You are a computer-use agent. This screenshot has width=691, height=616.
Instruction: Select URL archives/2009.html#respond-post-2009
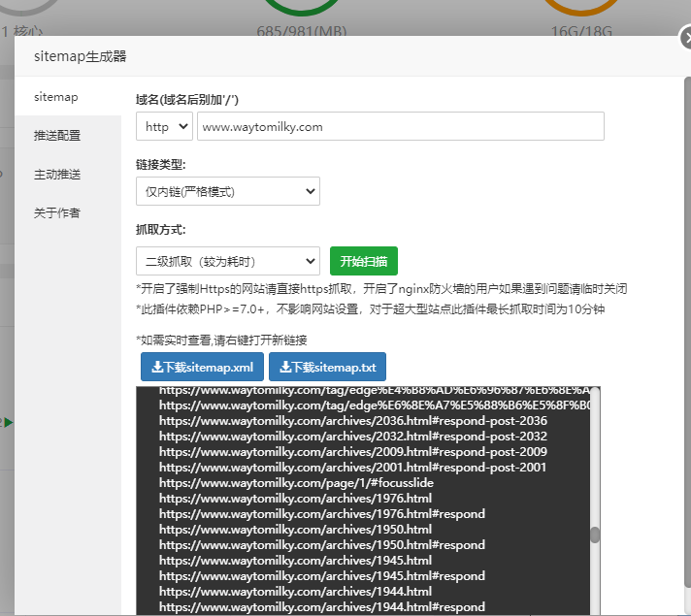click(x=353, y=452)
